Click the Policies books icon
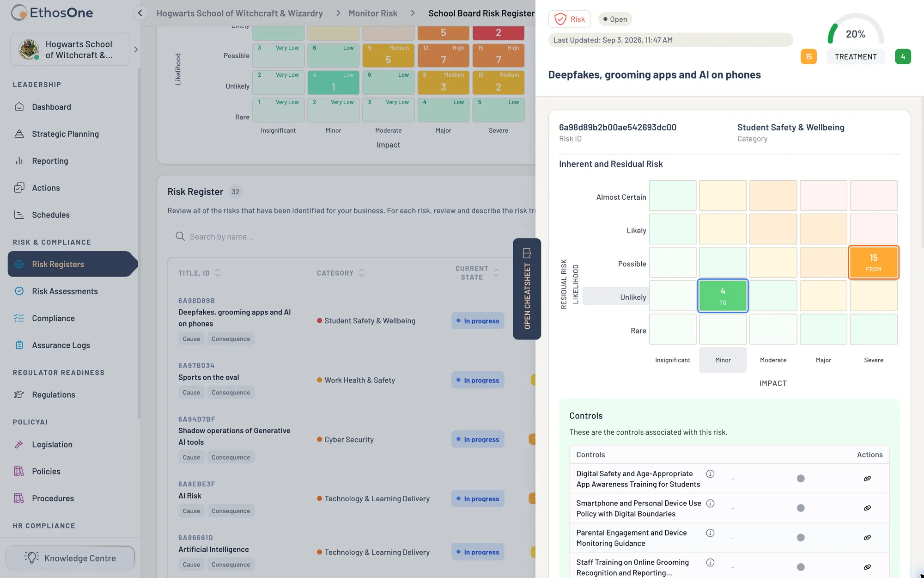 [x=19, y=471]
